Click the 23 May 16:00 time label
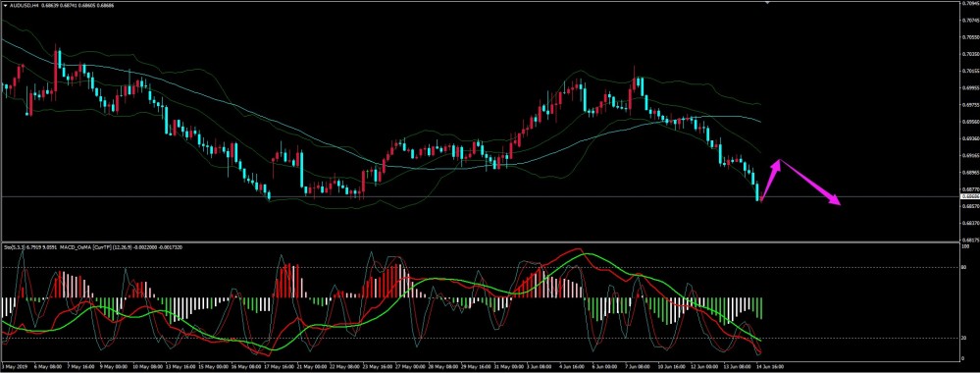Viewport: 980px width, 373px height. [x=378, y=367]
